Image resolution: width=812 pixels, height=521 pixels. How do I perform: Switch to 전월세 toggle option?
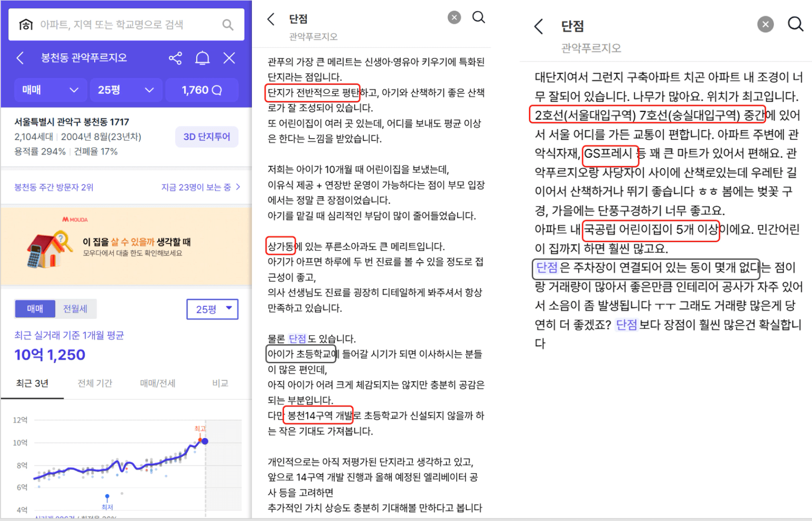coord(75,309)
